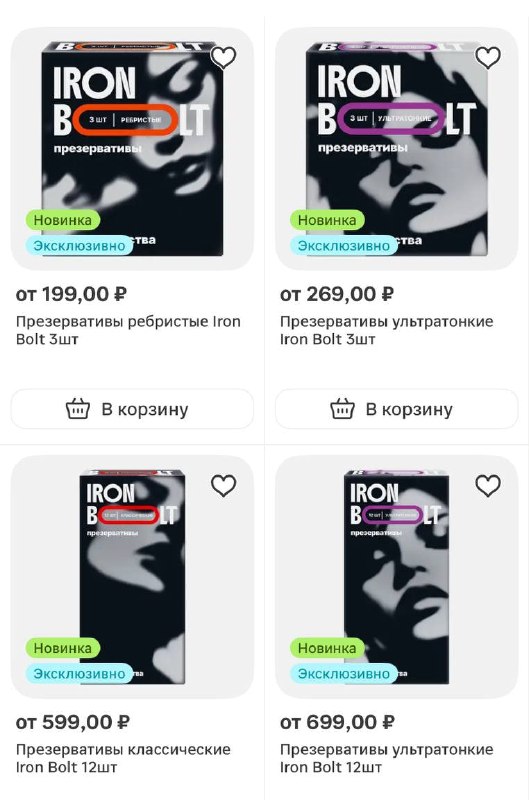Open ultra-thin Iron Bolt 3шт product image
Image resolution: width=529 pixels, height=800 pixels.
click(x=396, y=149)
